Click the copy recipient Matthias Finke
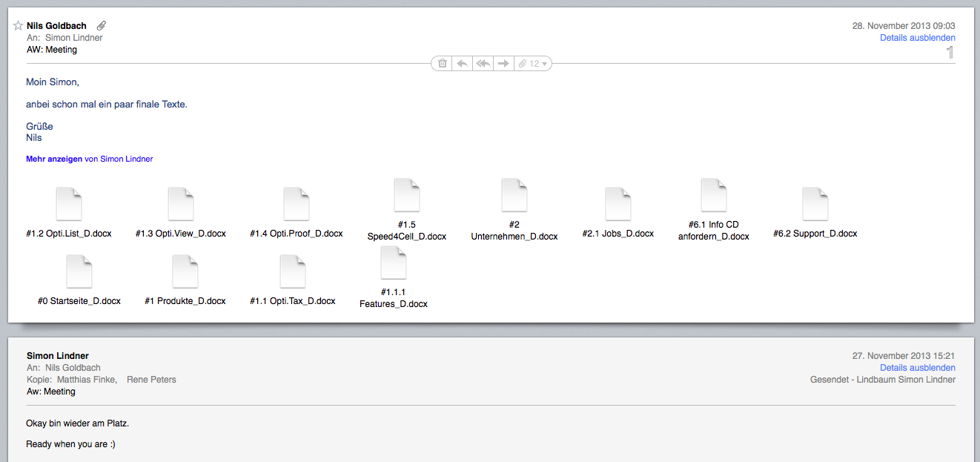Viewport: 980px width, 462px height. pos(87,380)
